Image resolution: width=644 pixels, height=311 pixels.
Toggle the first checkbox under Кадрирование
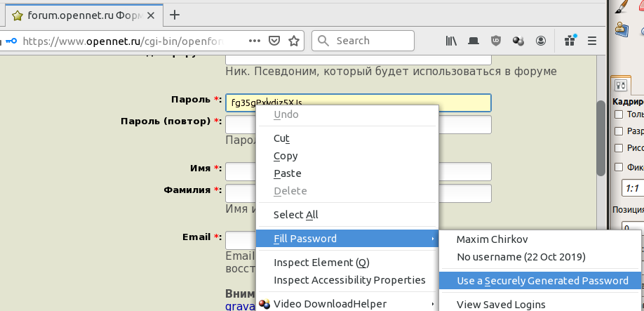click(619, 114)
